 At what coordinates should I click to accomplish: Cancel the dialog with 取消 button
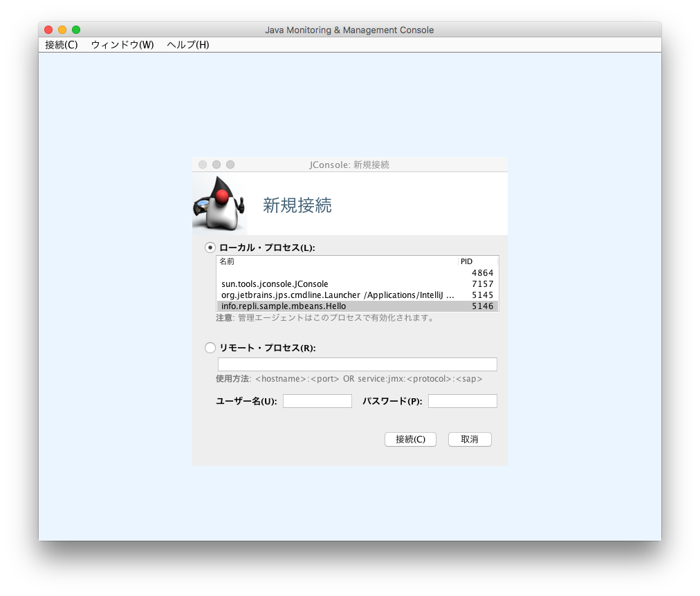(470, 439)
